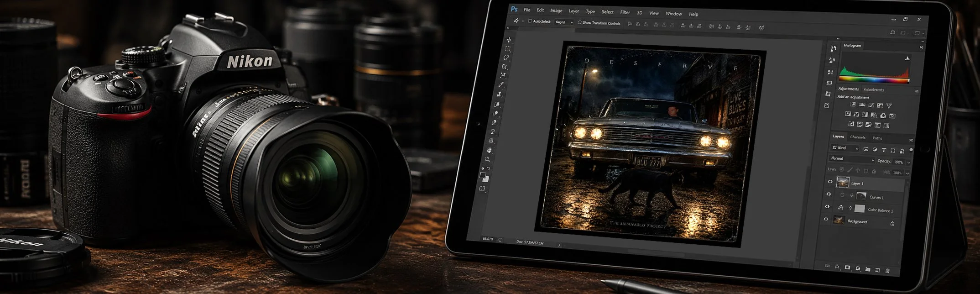This screenshot has height=294, width=980.
Task: Create new group folder icon
Action: point(868,269)
